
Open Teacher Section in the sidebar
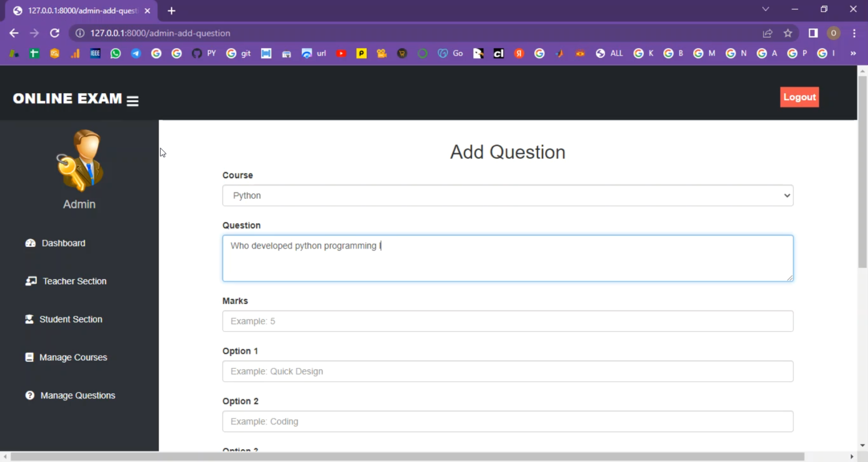[x=66, y=282]
